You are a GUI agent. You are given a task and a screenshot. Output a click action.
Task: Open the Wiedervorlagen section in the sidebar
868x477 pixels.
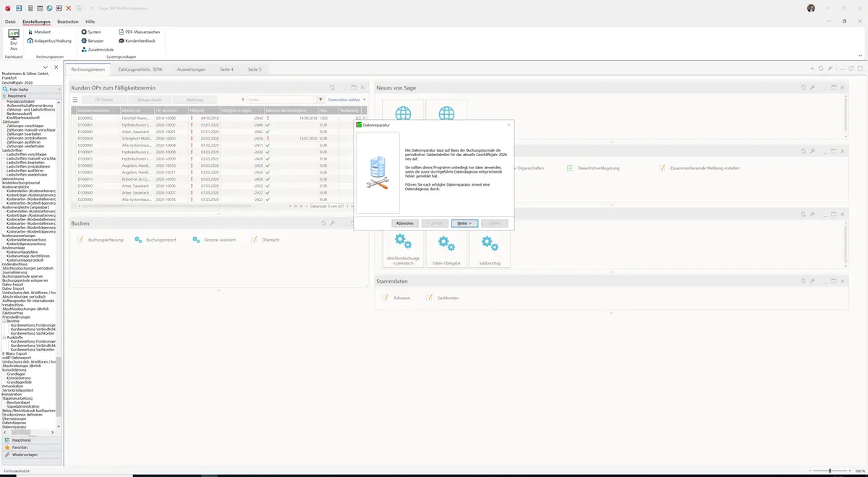click(x=32, y=455)
